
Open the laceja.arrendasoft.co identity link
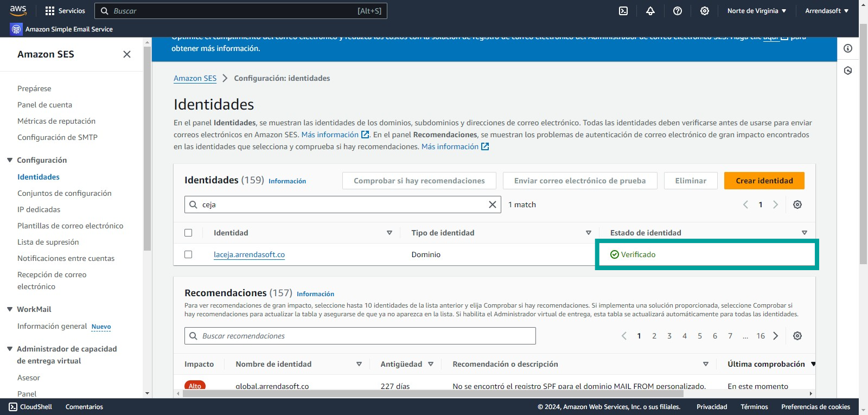point(249,254)
